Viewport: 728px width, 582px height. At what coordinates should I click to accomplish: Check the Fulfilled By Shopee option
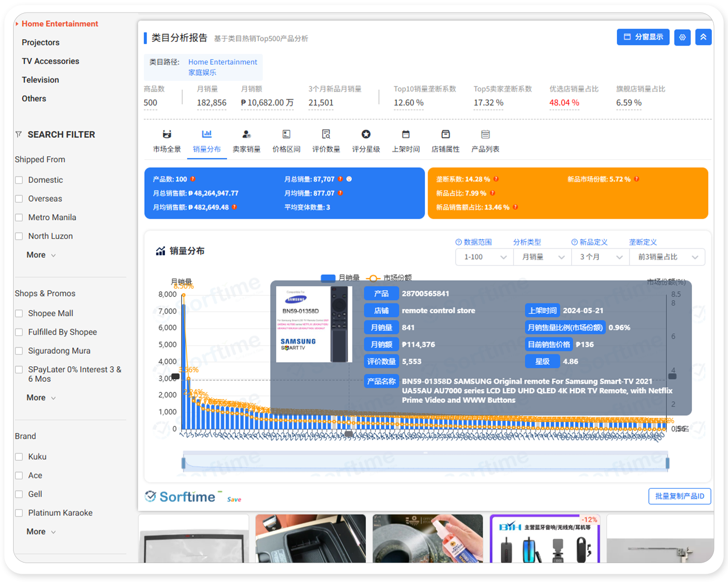[18, 332]
